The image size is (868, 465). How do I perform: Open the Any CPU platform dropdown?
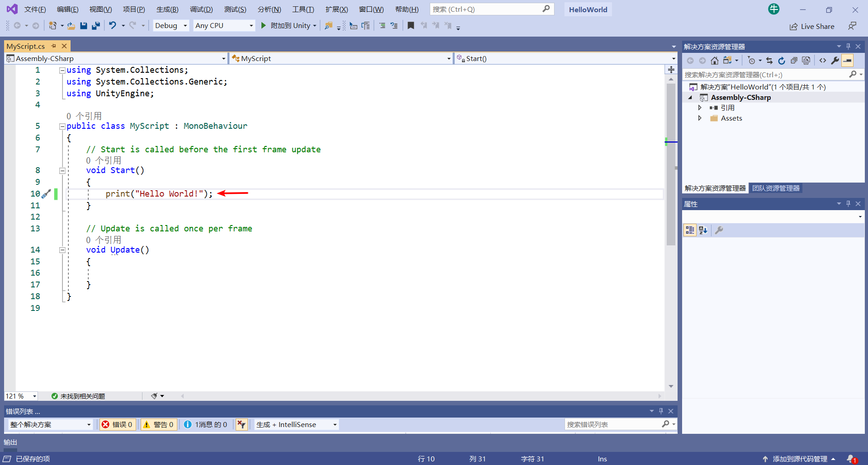coord(224,26)
